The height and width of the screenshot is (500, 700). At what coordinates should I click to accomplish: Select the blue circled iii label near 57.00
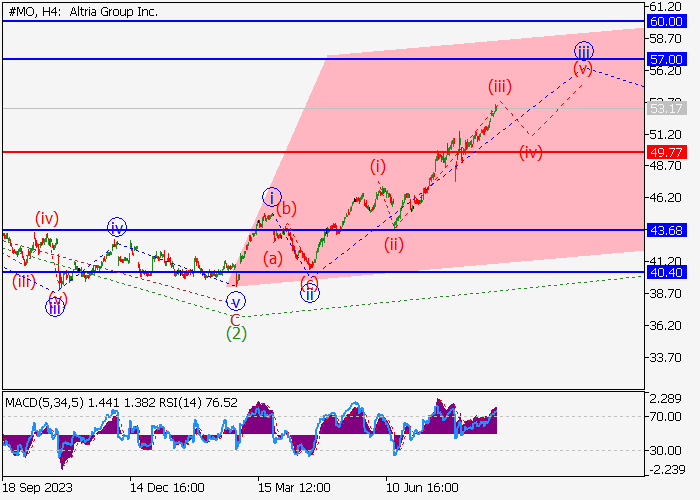583,51
